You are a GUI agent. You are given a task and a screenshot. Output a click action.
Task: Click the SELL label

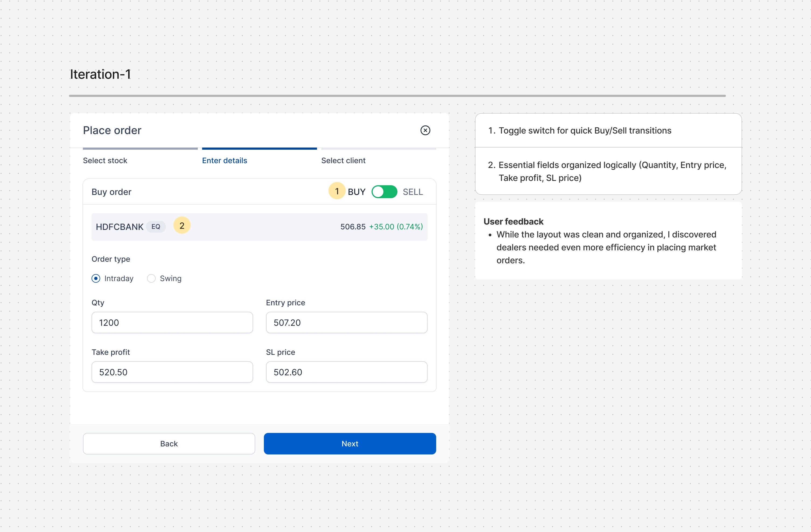click(412, 192)
